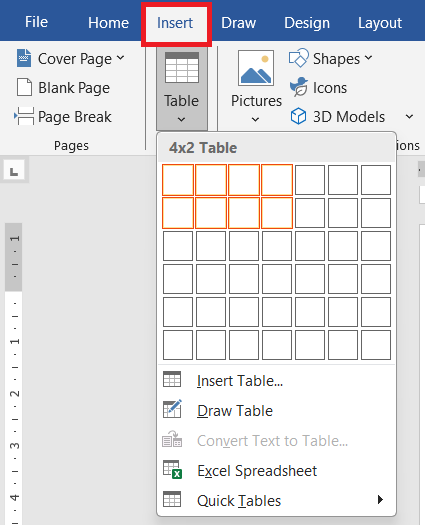Select 7x1 grid cell top-right
The width and height of the screenshot is (425, 525).
tap(376, 180)
